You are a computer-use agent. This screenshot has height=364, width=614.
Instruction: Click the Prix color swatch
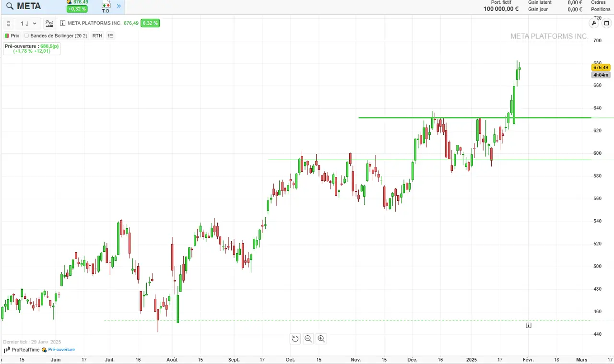pyautogui.click(x=7, y=36)
